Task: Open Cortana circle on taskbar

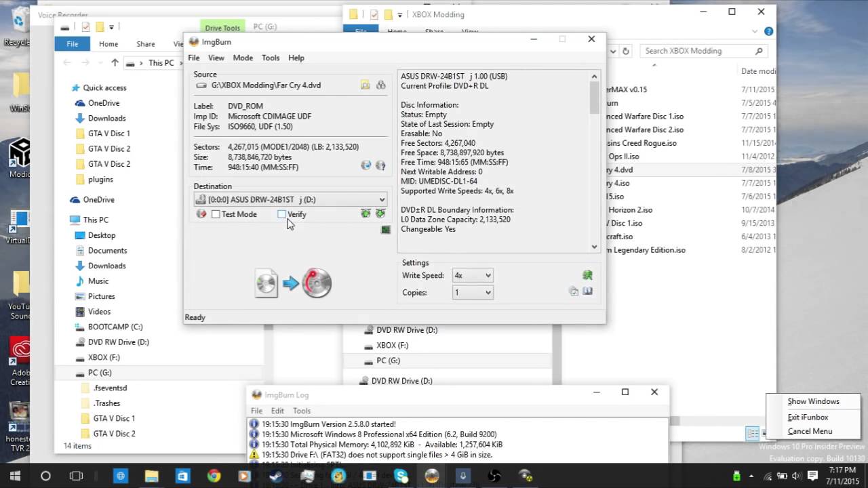Action: coord(45,476)
